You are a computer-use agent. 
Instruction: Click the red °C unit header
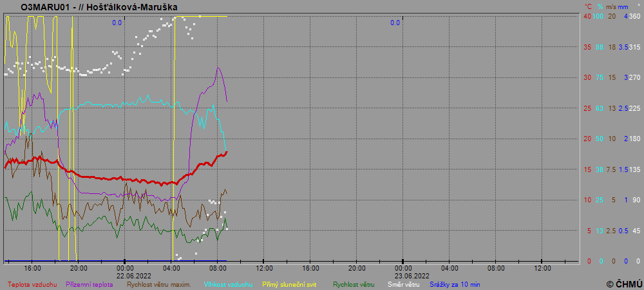(x=587, y=6)
